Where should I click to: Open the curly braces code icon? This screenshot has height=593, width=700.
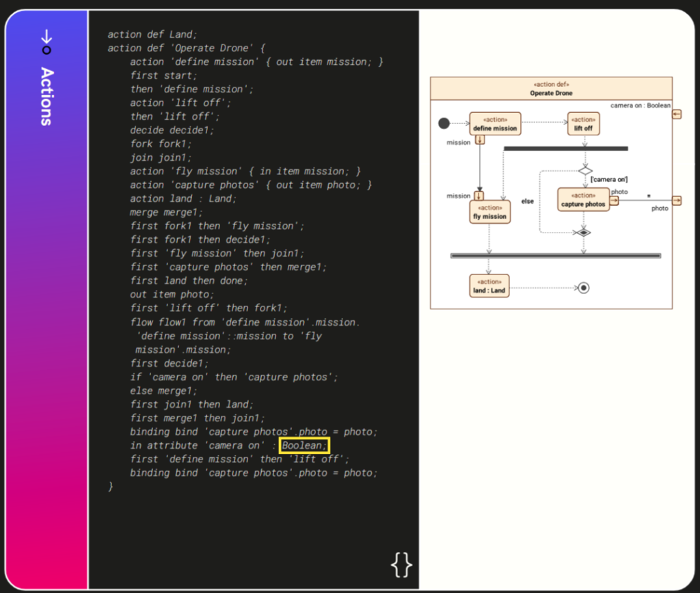(x=401, y=564)
